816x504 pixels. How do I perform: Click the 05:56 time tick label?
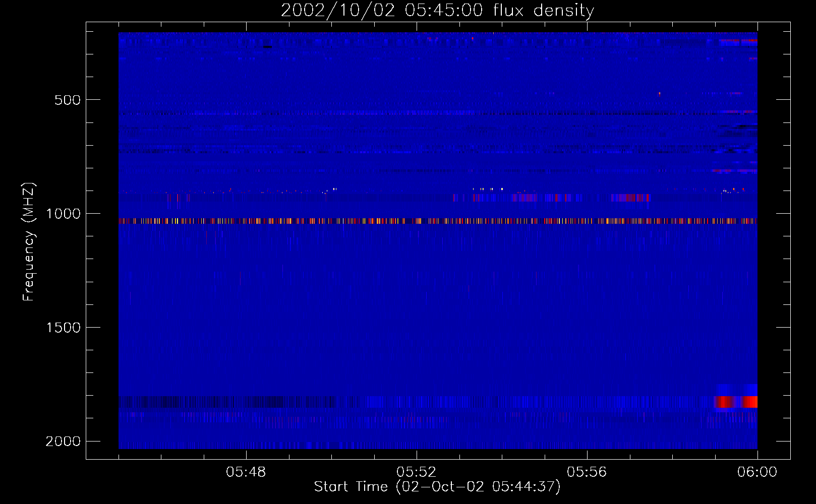coord(587,472)
